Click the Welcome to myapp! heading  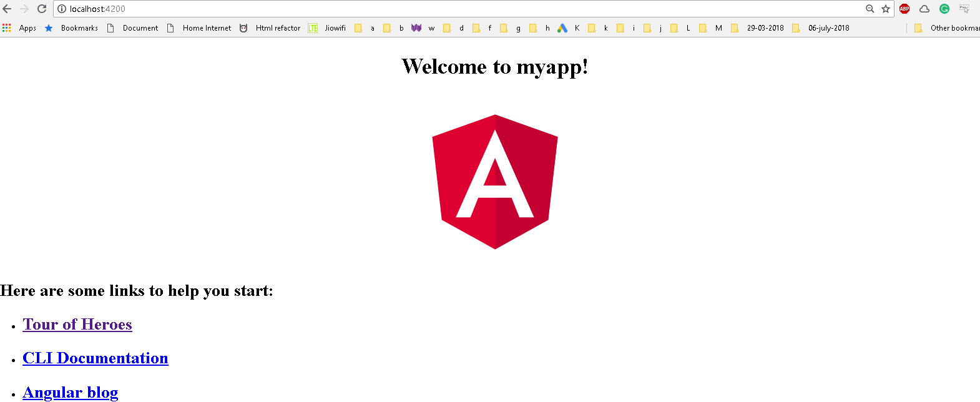pyautogui.click(x=495, y=66)
